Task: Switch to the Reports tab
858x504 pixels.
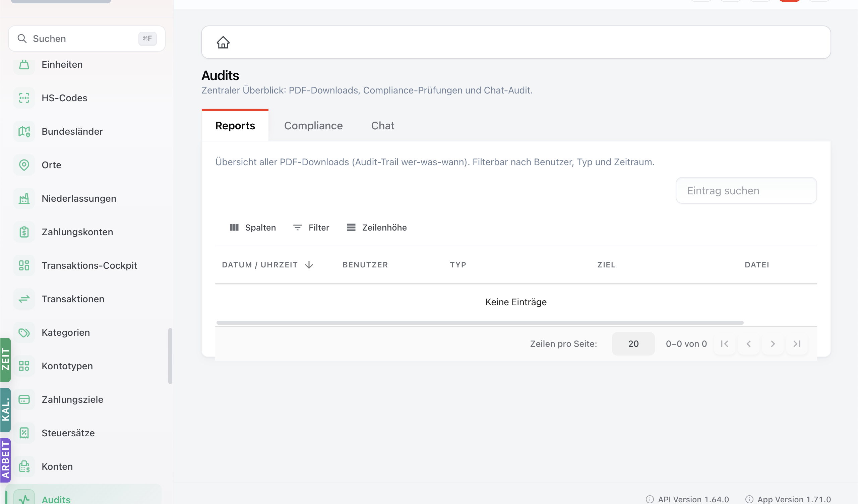Action: tap(235, 125)
